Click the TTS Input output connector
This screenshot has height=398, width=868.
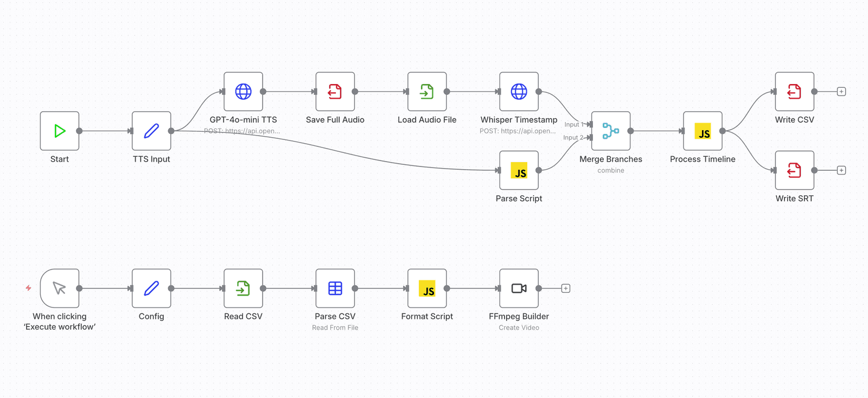click(171, 131)
